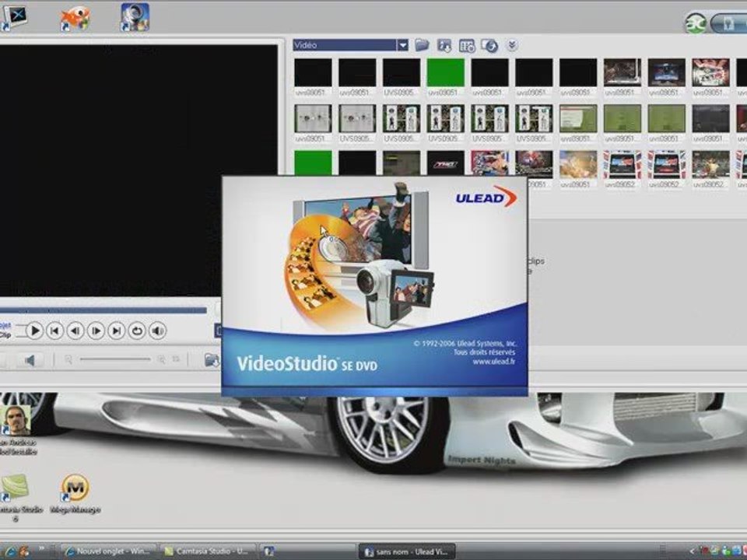Screen dimensions: 747x560
Task: Switch to Camtasia Studio taskbar button
Action: point(209,551)
